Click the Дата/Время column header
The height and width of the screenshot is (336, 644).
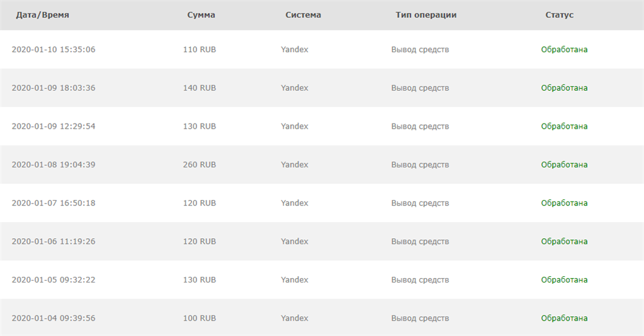coord(43,15)
